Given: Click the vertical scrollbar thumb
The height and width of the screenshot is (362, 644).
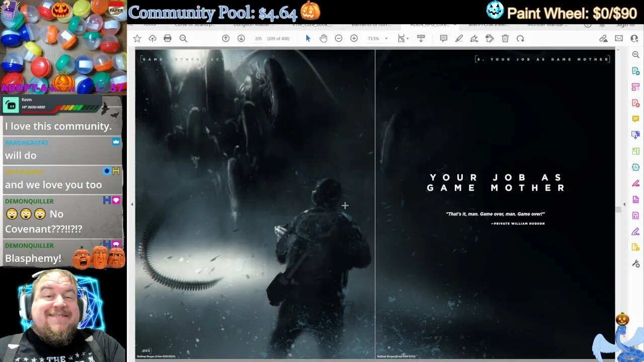Looking at the screenshot, I should (618, 210).
